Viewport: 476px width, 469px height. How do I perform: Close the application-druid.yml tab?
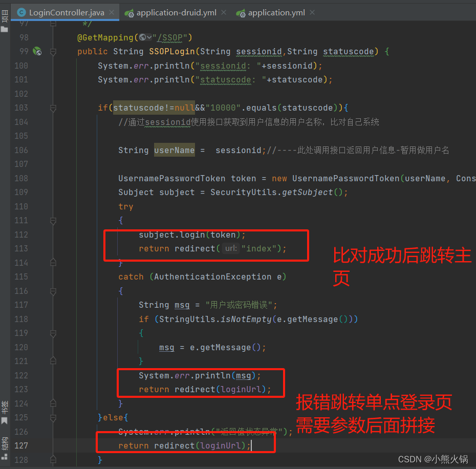click(x=224, y=12)
